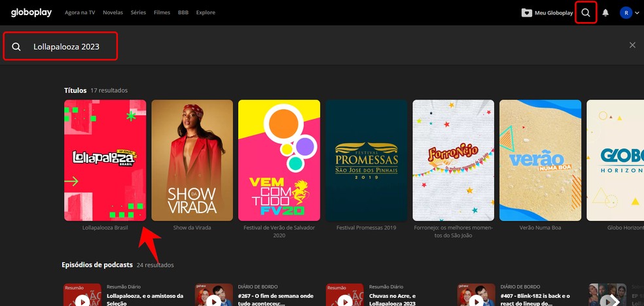Open title '#267 - O fim de semana onde'
Image resolution: width=644 pixels, height=306 pixels.
click(276, 299)
